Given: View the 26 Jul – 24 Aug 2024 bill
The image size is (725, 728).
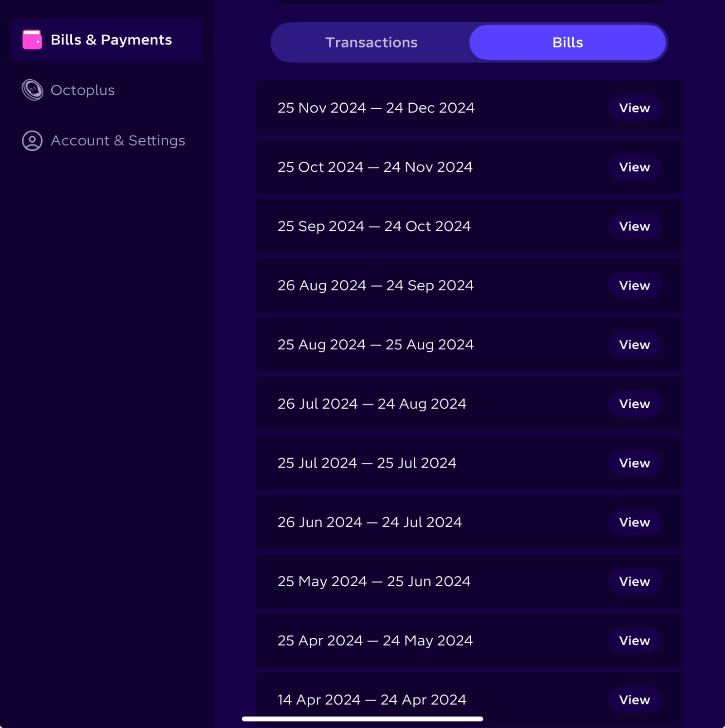Looking at the screenshot, I should 634,404.
